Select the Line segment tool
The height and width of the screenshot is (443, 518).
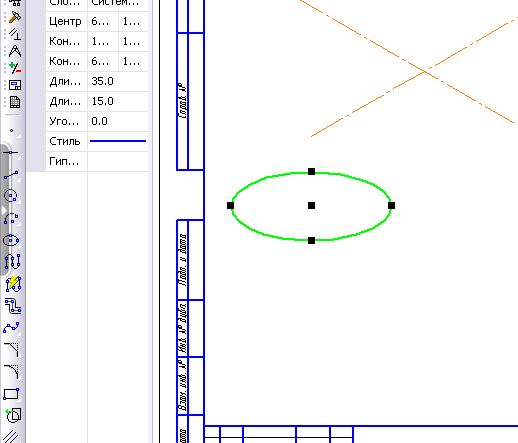click(x=12, y=175)
